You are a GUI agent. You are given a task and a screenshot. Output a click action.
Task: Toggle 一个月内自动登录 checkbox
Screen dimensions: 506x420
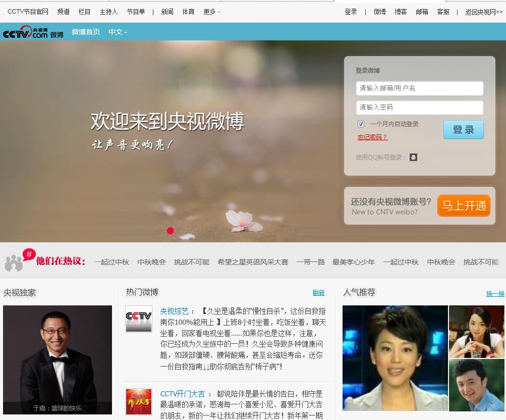click(x=361, y=124)
